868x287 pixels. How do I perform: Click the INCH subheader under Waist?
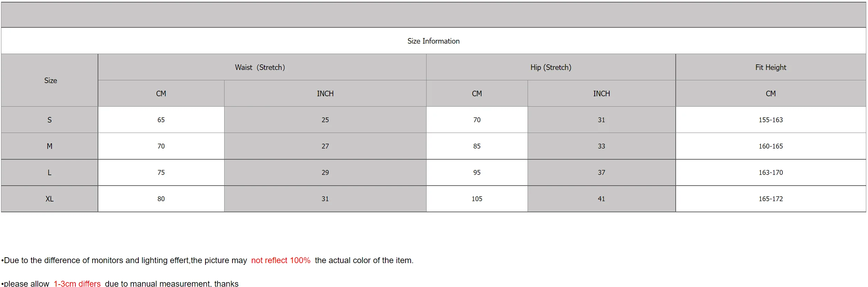[325, 93]
